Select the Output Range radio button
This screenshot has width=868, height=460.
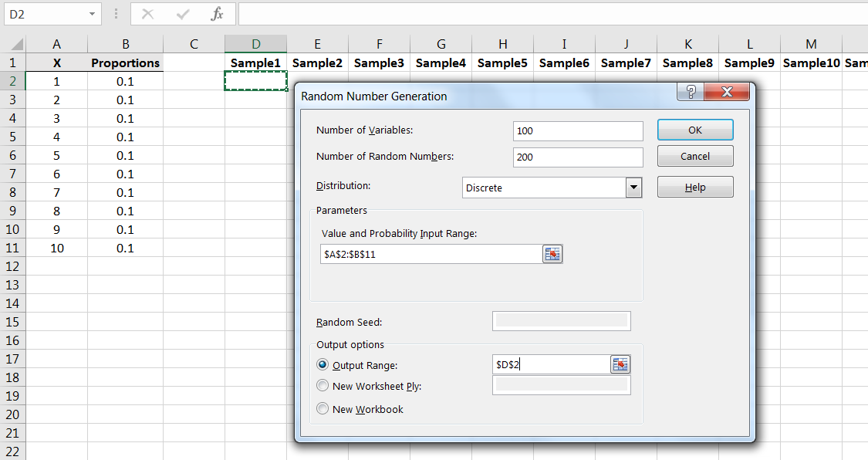tap(323, 365)
